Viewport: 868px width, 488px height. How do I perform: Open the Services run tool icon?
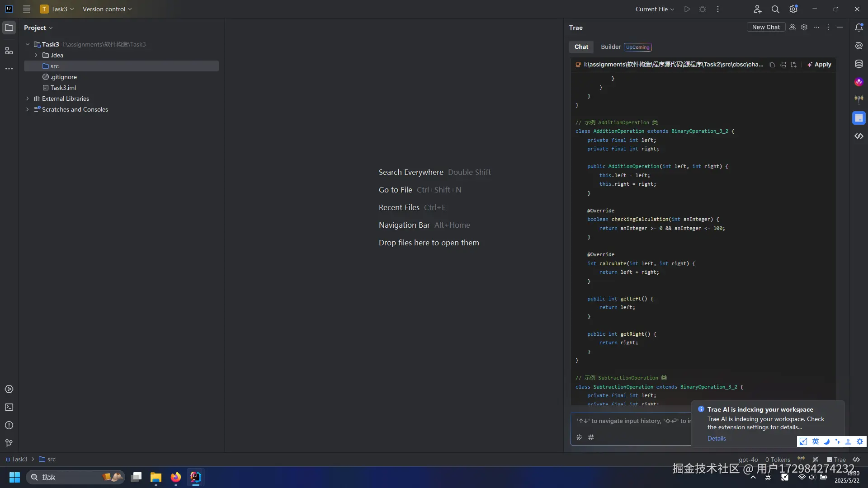[9, 389]
